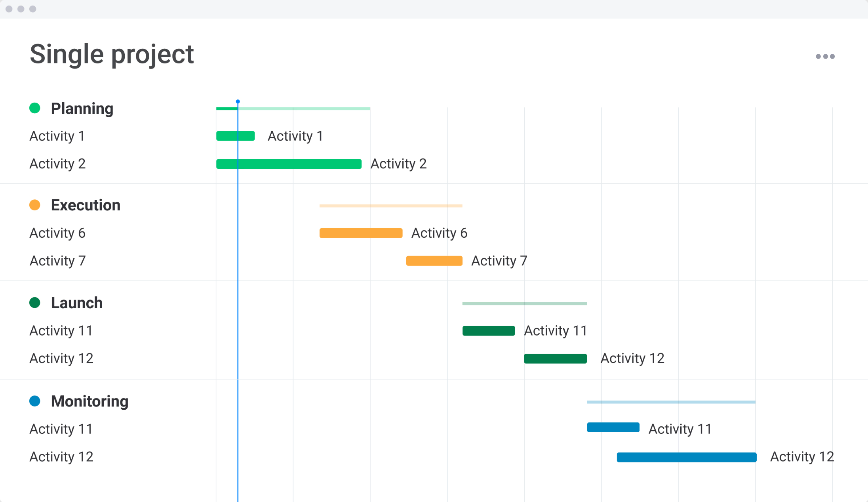Open Activity 2 in the left list

point(57,164)
